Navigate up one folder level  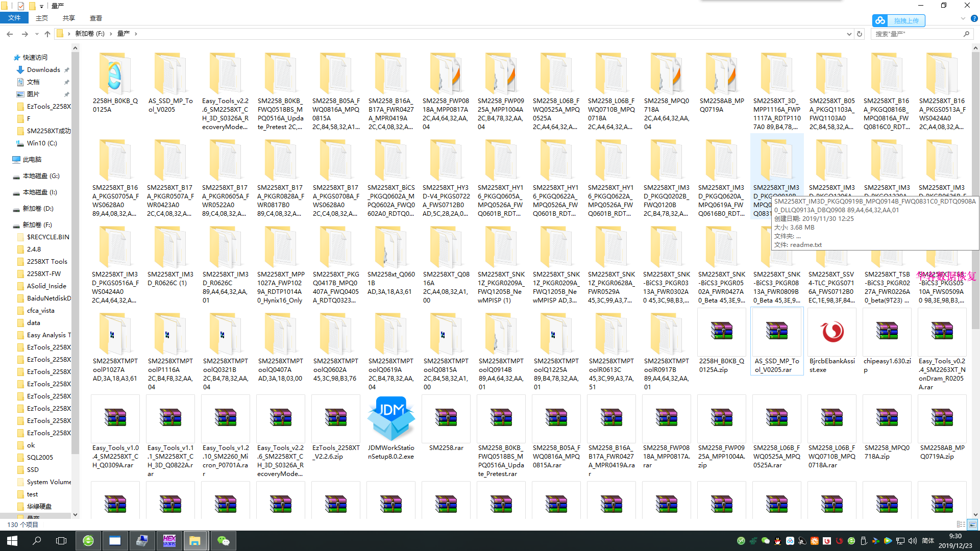point(47,34)
